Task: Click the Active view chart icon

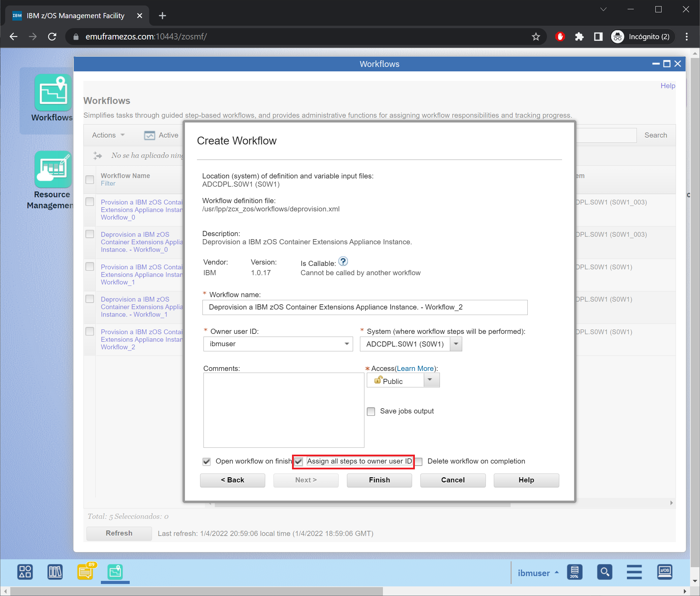Action: [x=149, y=135]
